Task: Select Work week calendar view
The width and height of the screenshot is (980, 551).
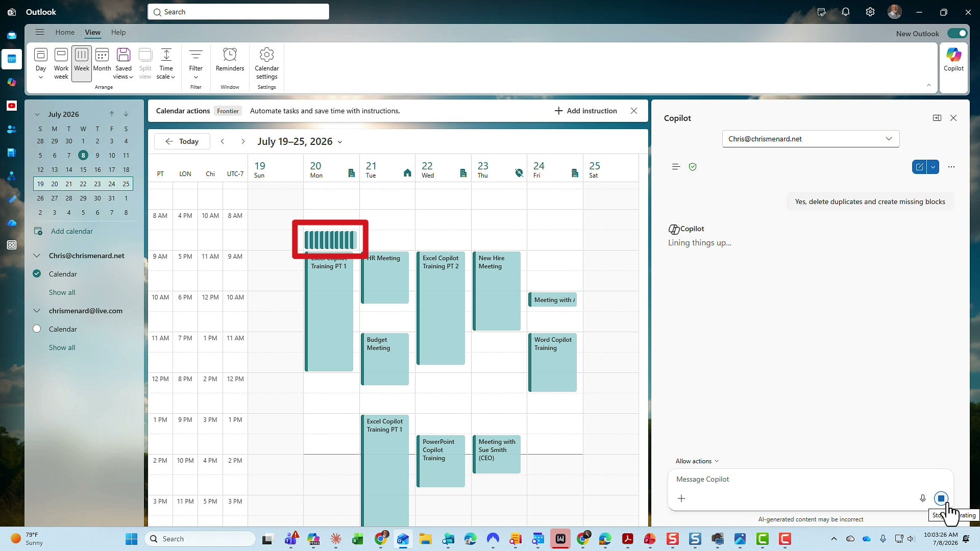Action: (61, 63)
